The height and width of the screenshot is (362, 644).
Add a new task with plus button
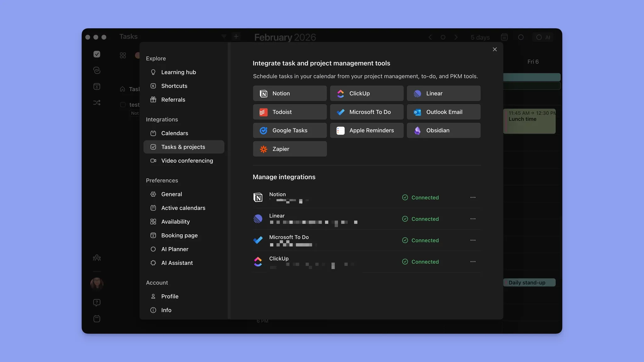click(x=236, y=37)
